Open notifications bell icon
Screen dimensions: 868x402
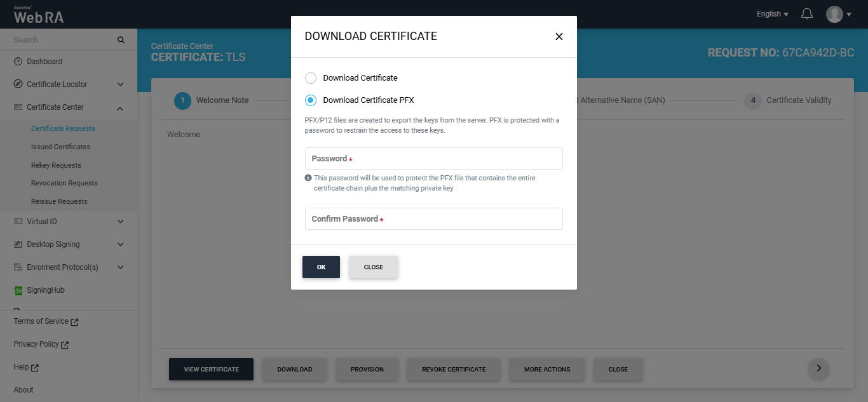[807, 14]
